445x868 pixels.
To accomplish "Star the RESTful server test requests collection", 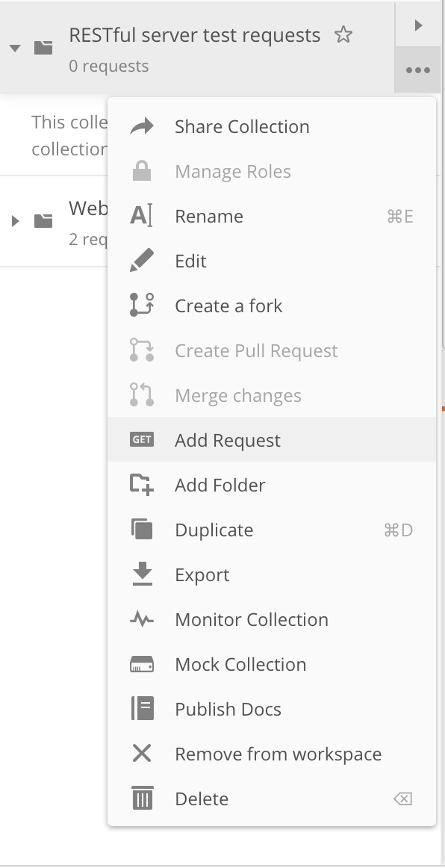I will [x=343, y=35].
